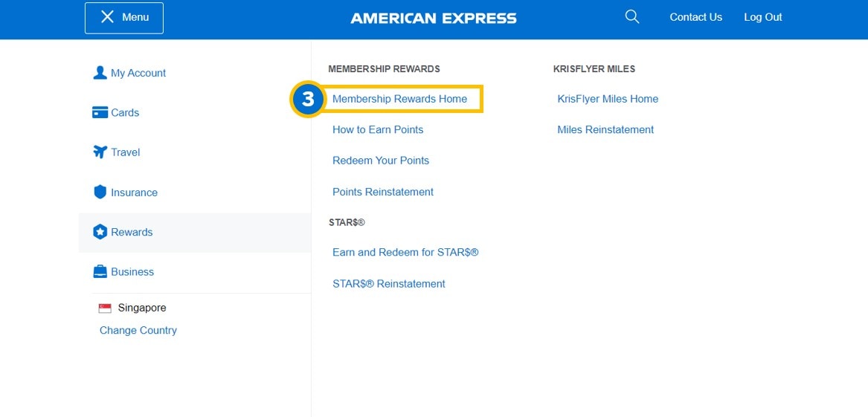Click the Business briefcase icon
Screen dimensions: 868x417
click(100, 272)
